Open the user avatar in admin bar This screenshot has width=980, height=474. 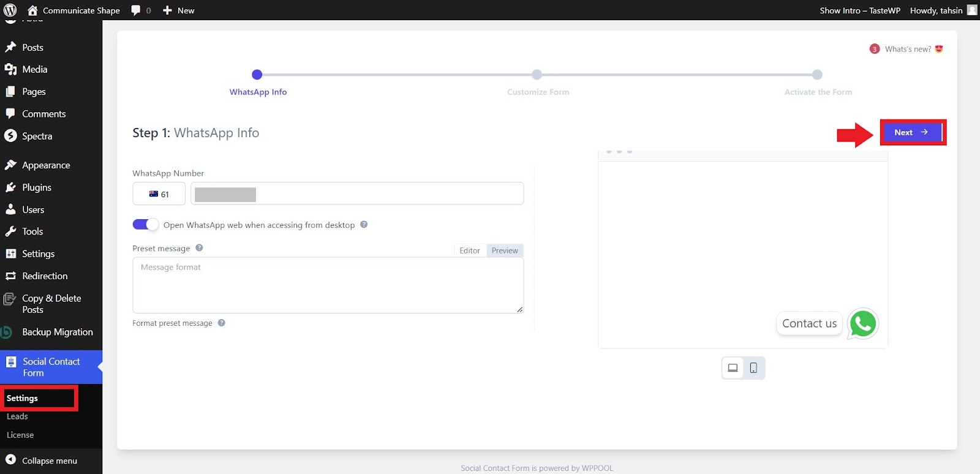pyautogui.click(x=972, y=10)
